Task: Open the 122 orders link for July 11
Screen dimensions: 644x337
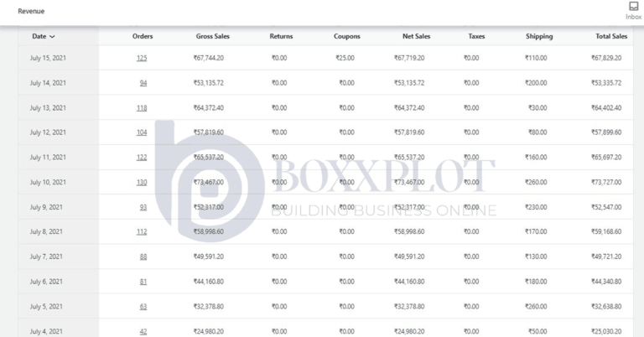Action: coord(142,158)
